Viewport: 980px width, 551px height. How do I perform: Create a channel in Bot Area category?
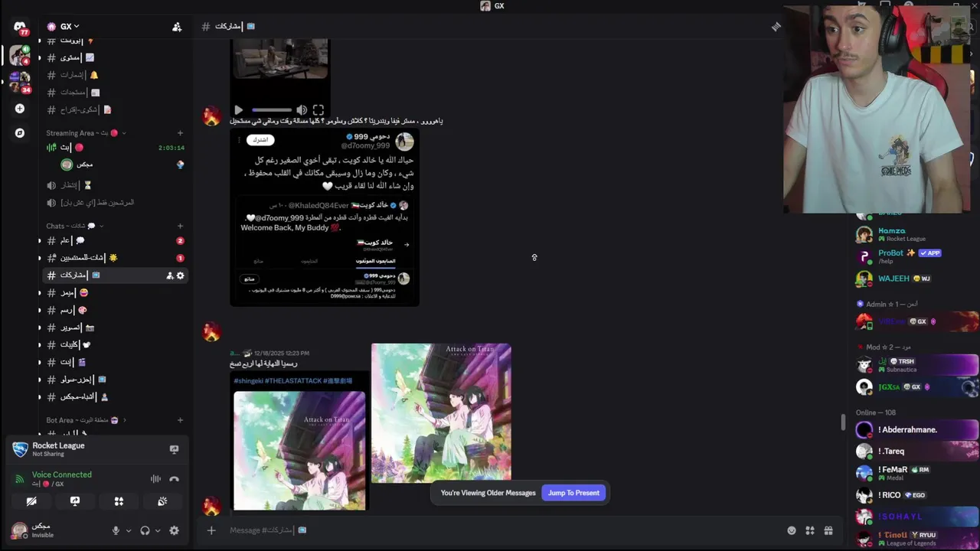[180, 420]
